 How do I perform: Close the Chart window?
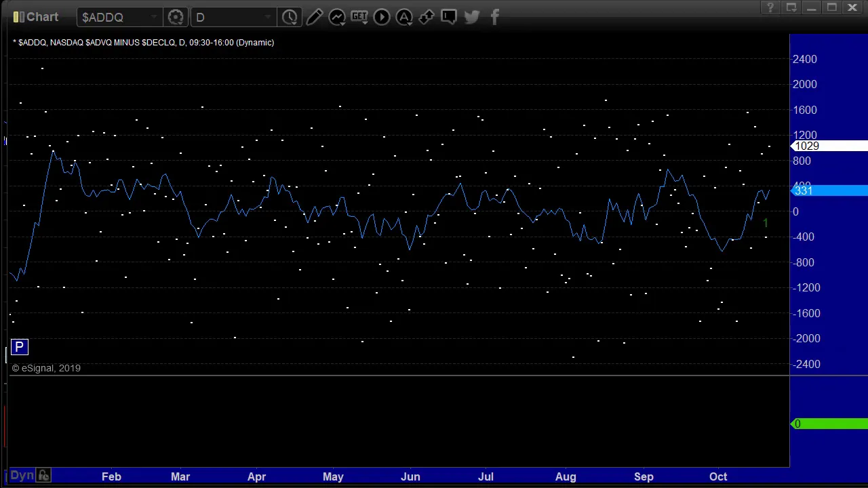tap(852, 7)
